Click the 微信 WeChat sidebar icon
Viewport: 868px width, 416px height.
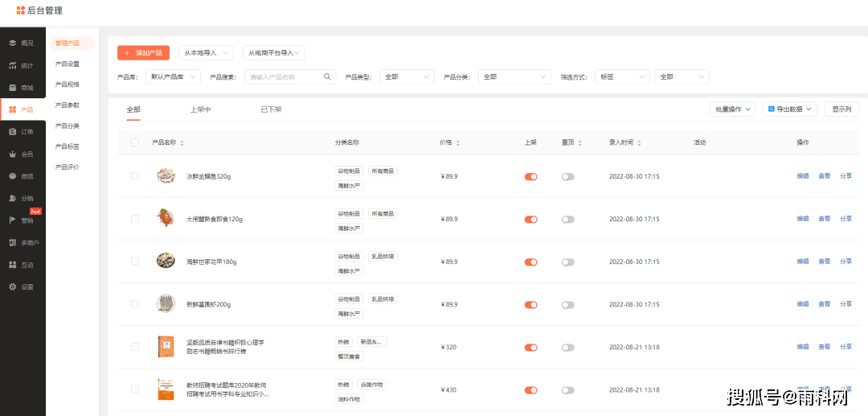13,175
